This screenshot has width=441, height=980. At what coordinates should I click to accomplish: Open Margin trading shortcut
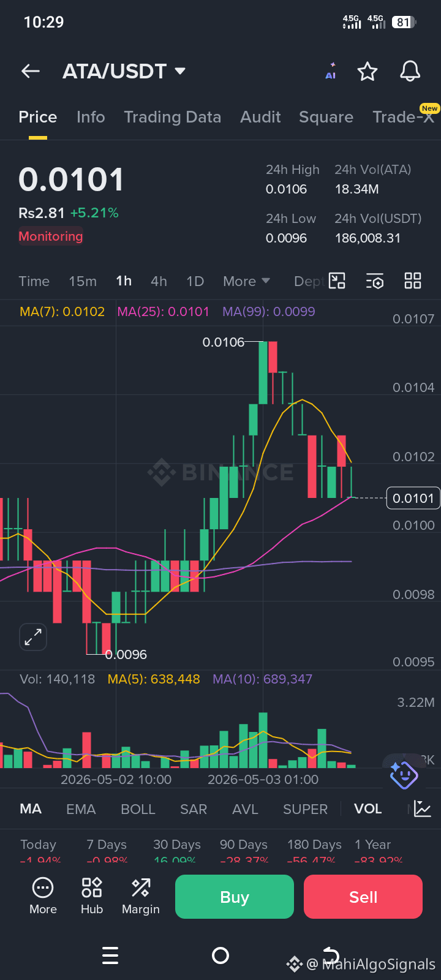tap(141, 896)
